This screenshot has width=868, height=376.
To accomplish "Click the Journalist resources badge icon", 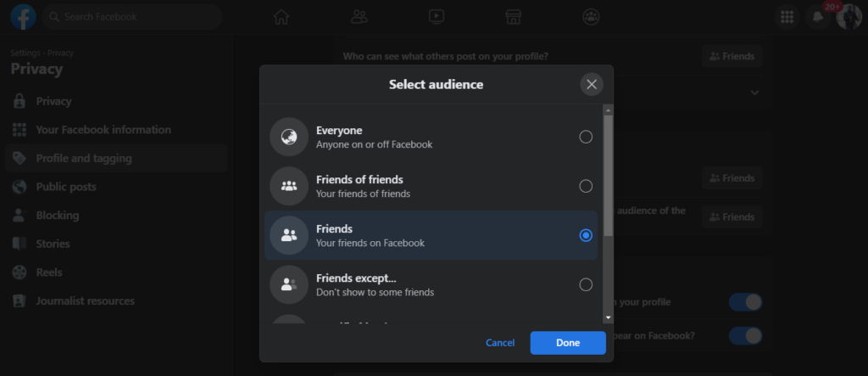I will pos(19,301).
